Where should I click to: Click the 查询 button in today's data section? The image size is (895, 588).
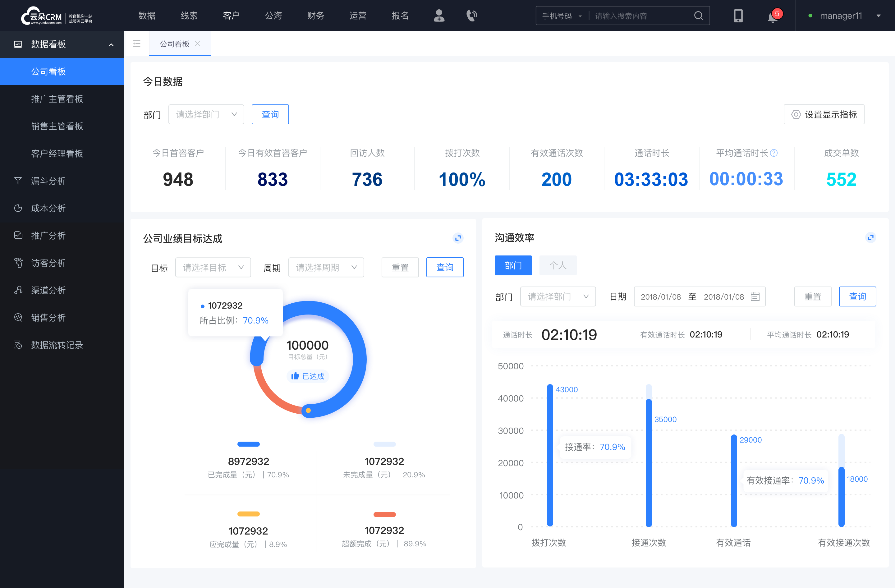click(x=270, y=113)
